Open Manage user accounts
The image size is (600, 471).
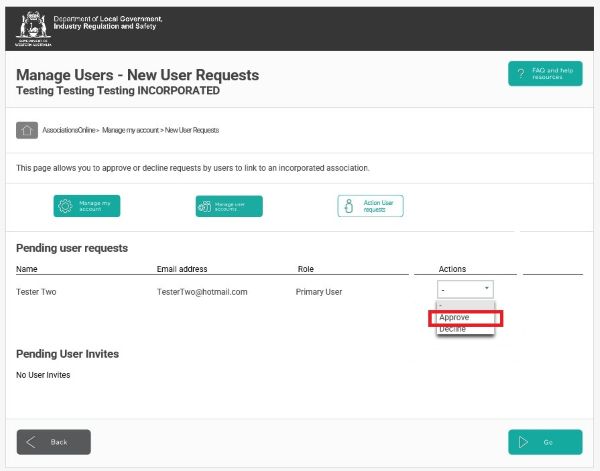[x=229, y=206]
